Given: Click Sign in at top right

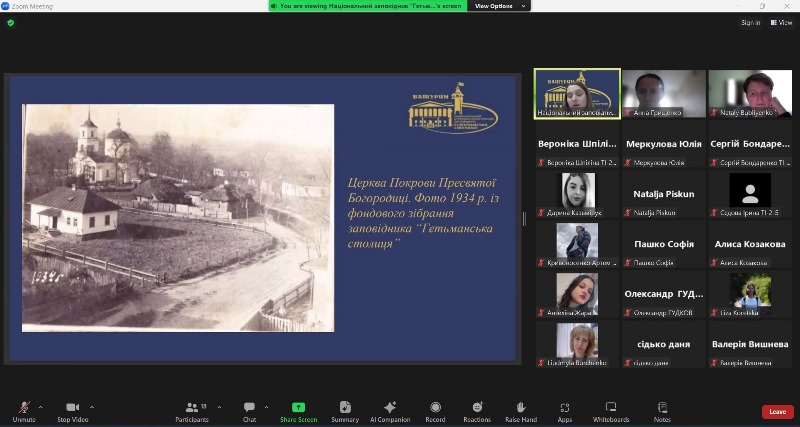Looking at the screenshot, I should [750, 22].
